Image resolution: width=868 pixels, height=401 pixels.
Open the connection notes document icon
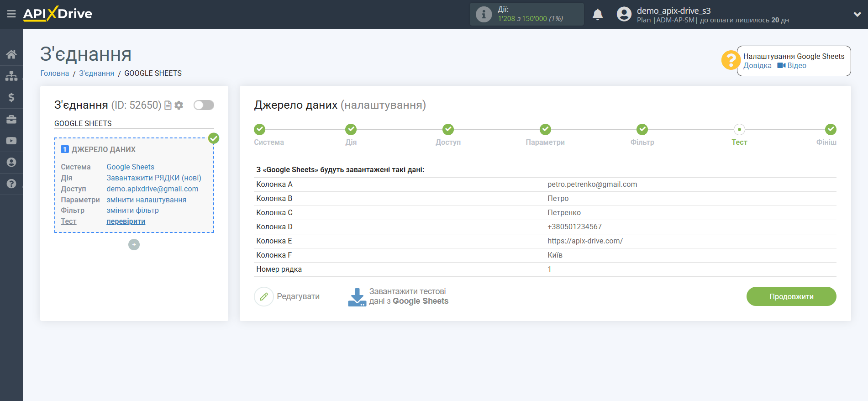point(168,106)
